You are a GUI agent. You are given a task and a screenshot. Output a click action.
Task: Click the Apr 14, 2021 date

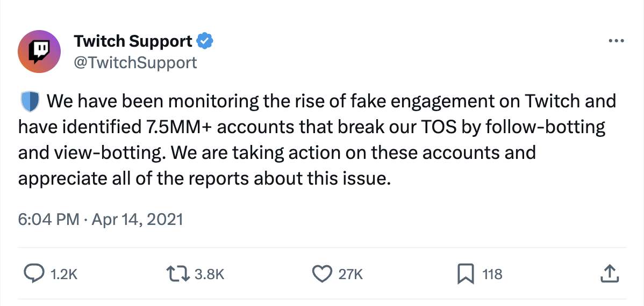[x=137, y=220]
